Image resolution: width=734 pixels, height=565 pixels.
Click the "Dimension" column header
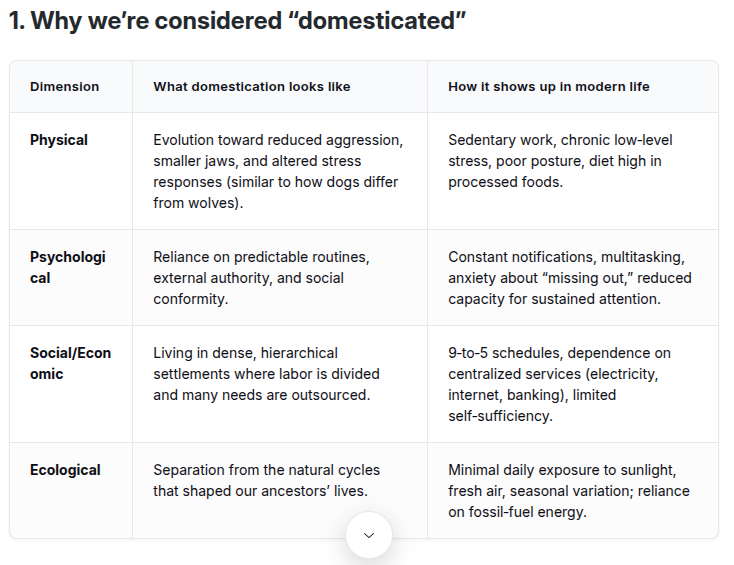click(x=64, y=87)
